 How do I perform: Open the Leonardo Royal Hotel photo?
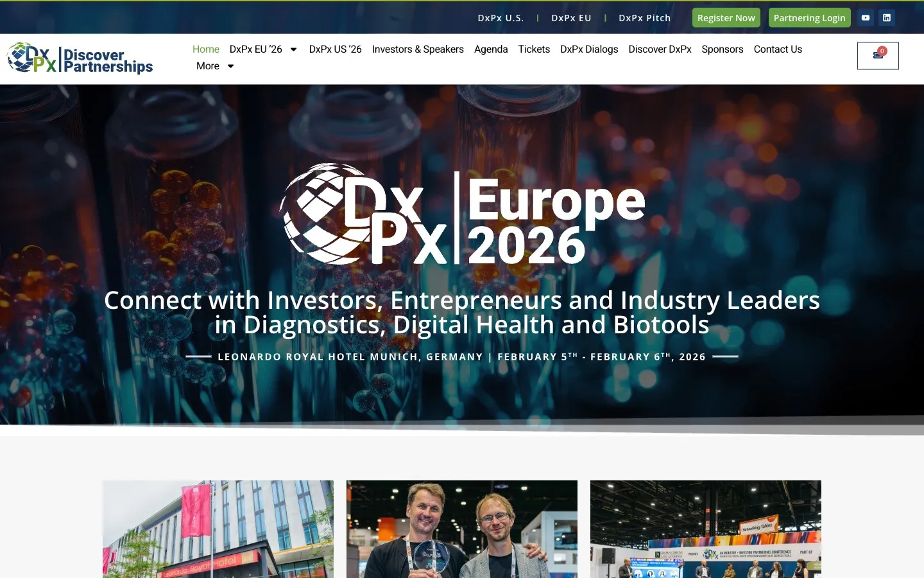tap(218, 529)
